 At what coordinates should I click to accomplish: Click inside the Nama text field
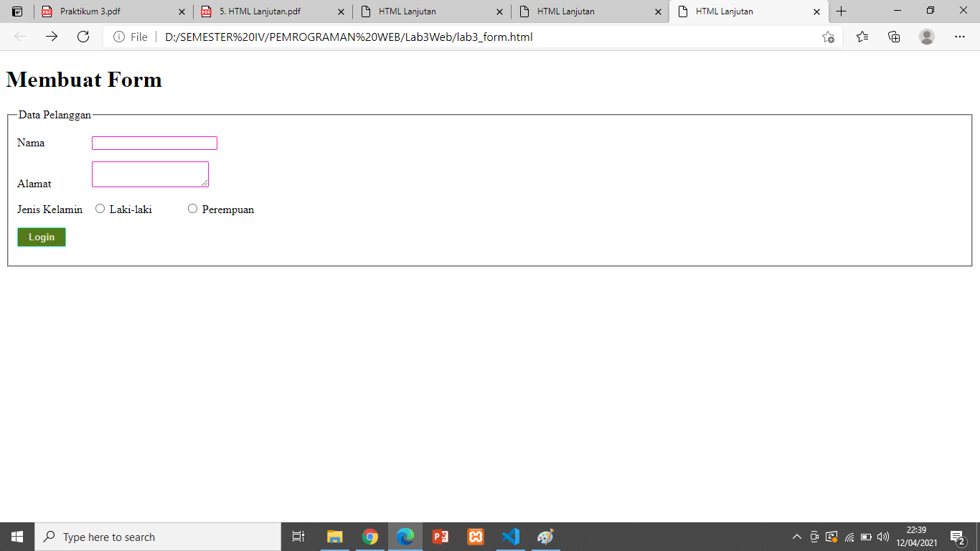[x=154, y=143]
